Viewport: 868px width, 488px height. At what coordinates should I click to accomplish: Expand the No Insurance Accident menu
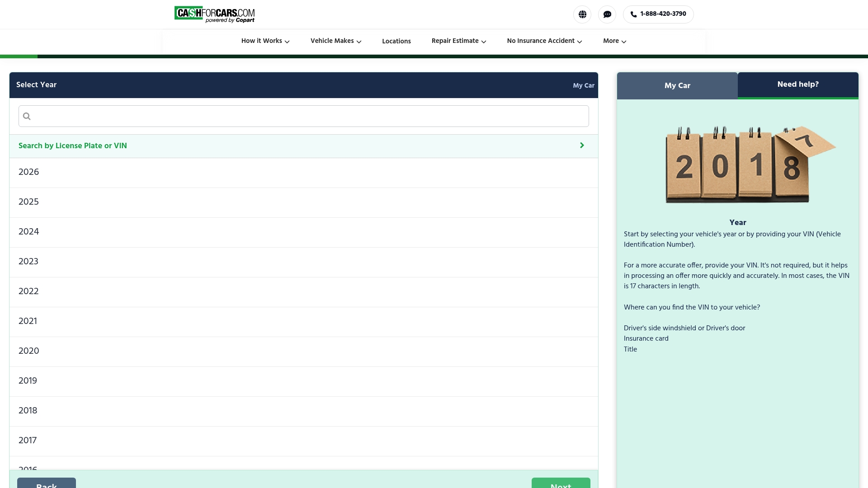pos(544,41)
